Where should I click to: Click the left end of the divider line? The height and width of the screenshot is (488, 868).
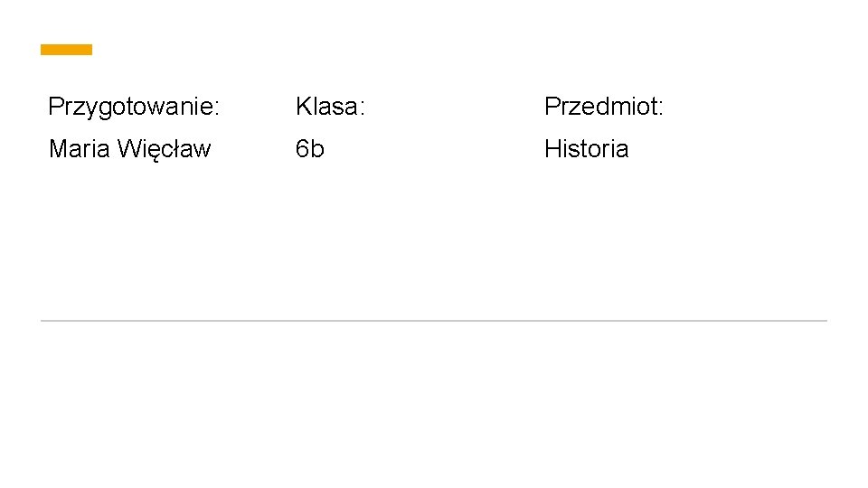coord(44,320)
